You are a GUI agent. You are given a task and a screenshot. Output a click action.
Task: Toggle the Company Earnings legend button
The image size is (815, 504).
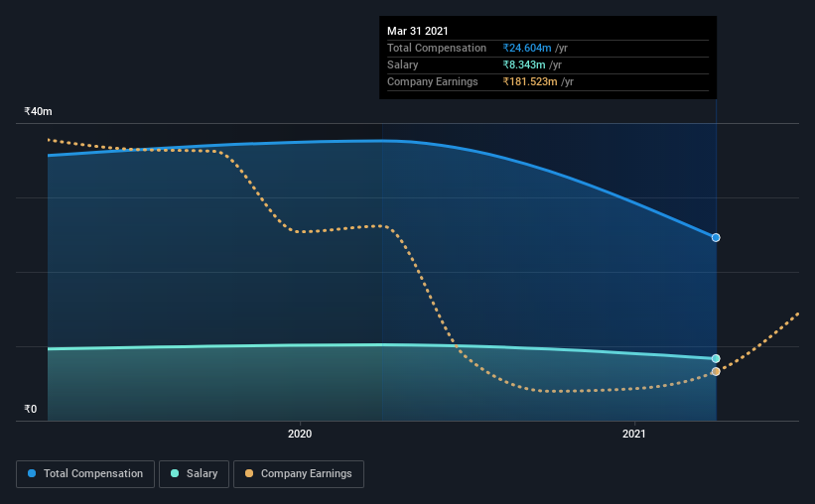click(299, 474)
